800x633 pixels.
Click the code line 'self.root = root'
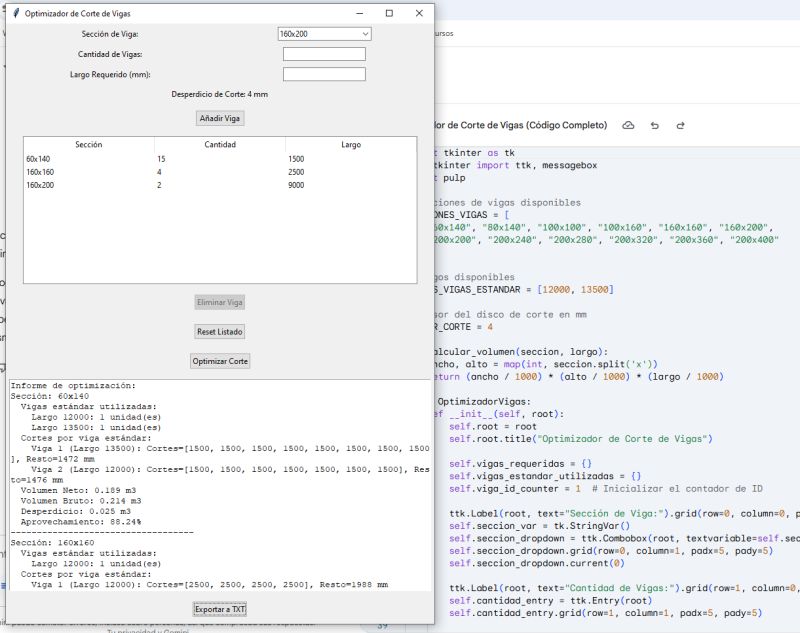pyautogui.click(x=492, y=426)
